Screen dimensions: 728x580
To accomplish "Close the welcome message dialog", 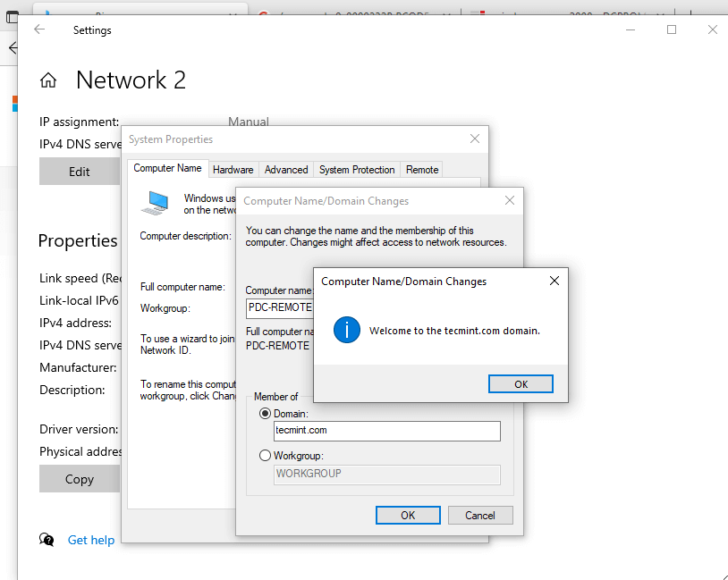I will (554, 281).
